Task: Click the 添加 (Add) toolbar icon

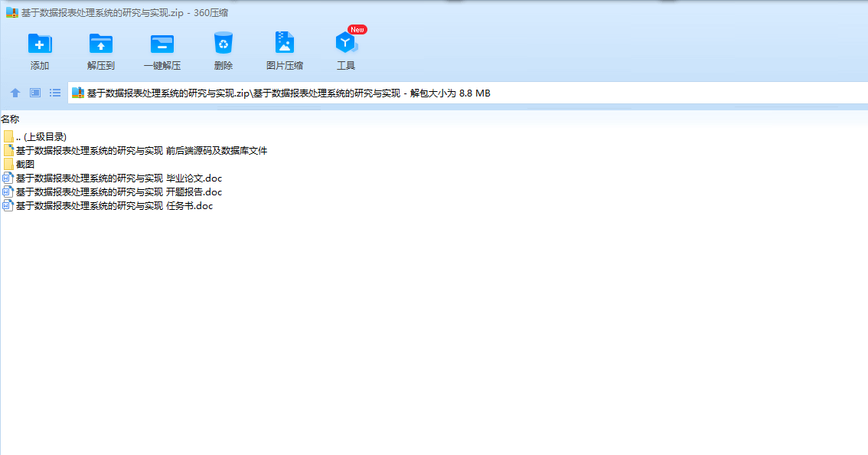Action: pos(39,44)
